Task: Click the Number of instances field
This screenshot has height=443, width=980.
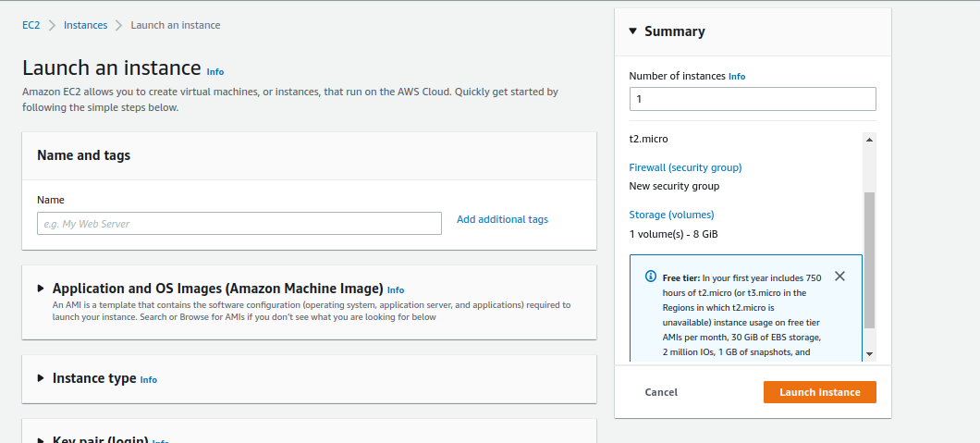Action: pos(753,99)
